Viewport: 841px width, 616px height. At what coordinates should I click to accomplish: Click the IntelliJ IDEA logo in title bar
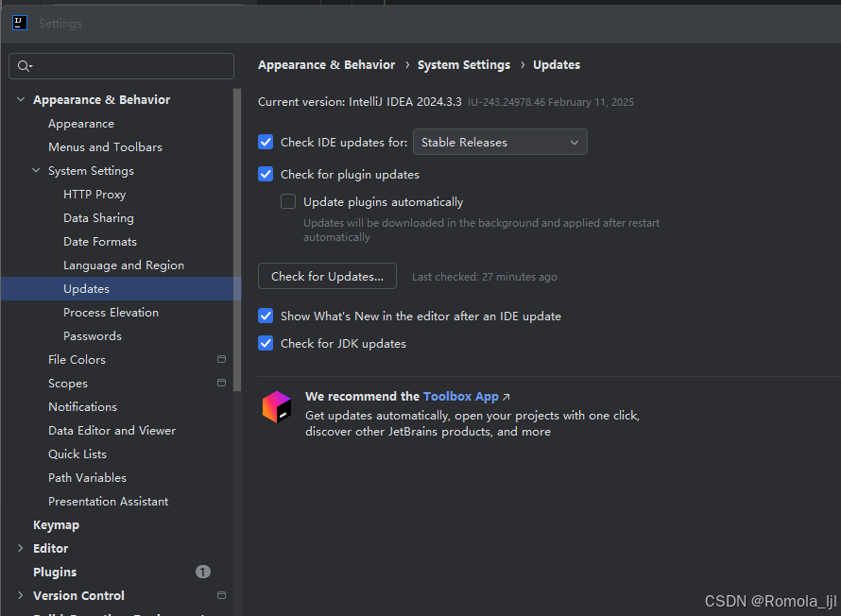(20, 23)
